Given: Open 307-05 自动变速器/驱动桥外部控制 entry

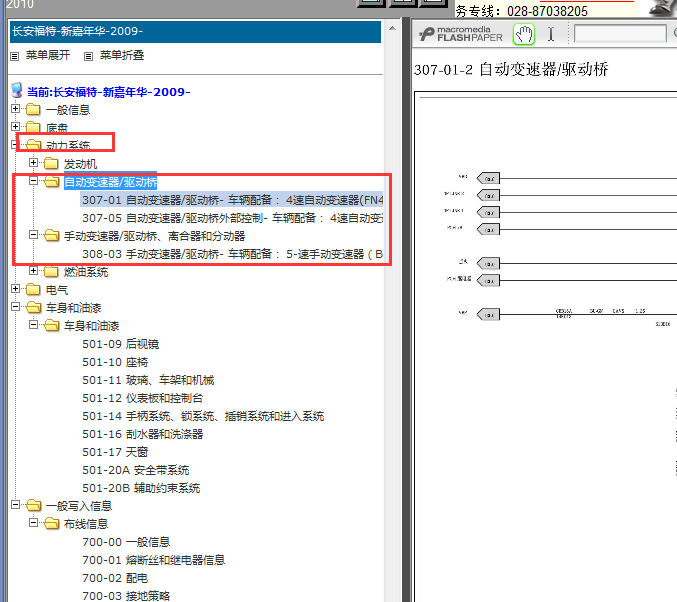Looking at the screenshot, I should pyautogui.click(x=232, y=218).
